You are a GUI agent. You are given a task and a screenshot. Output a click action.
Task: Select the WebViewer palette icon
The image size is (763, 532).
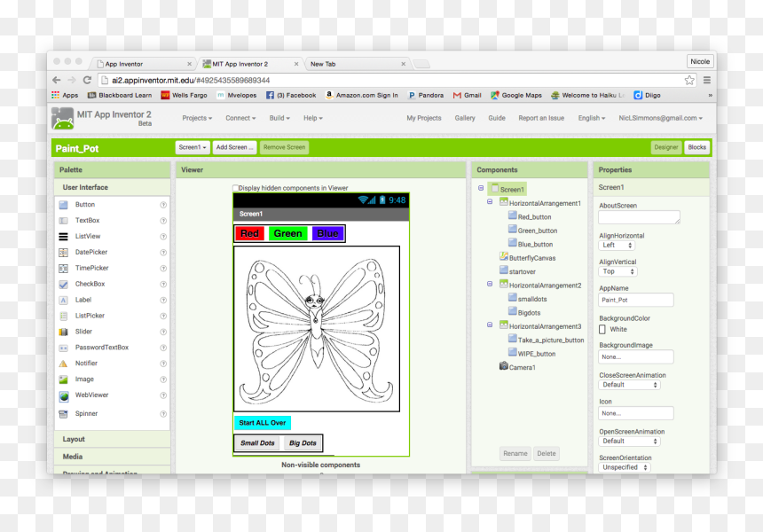[x=63, y=395]
